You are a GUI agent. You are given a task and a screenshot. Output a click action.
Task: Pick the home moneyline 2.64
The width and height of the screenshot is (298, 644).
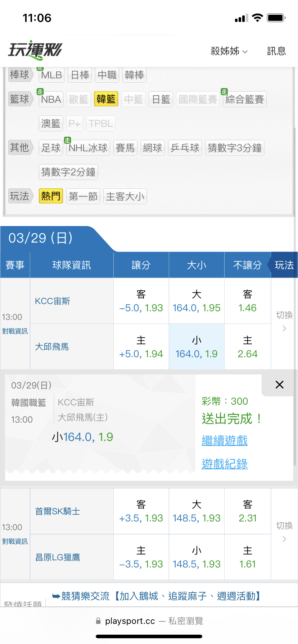248,347
